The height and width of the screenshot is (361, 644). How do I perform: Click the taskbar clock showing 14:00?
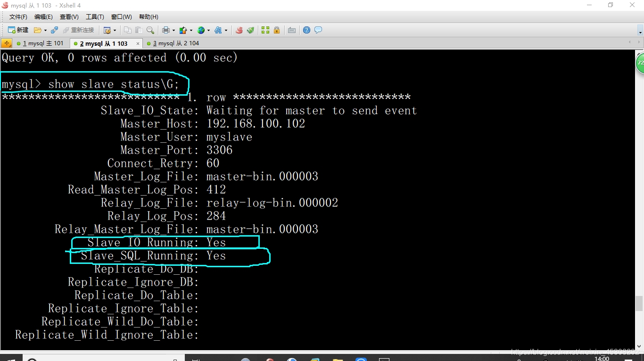602,359
